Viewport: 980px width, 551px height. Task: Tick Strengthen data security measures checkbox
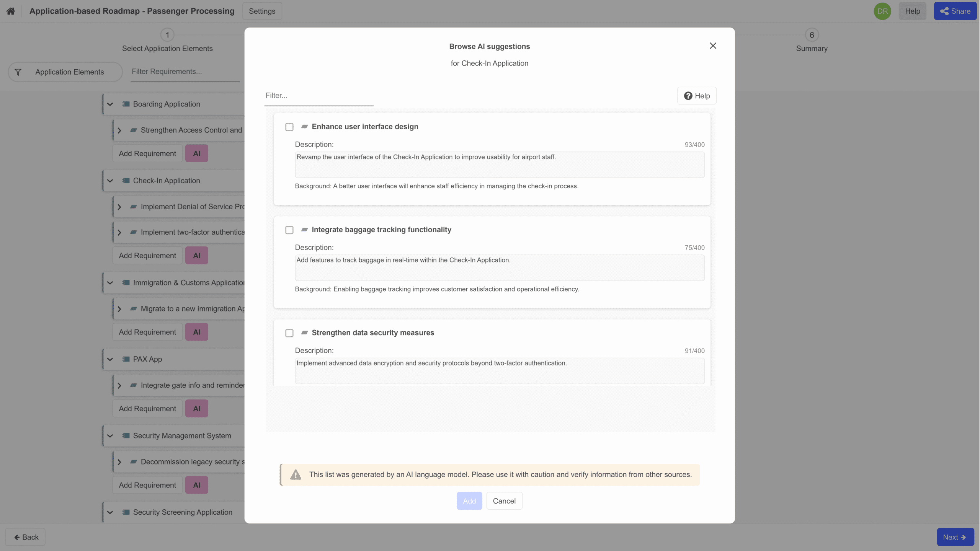tap(289, 333)
